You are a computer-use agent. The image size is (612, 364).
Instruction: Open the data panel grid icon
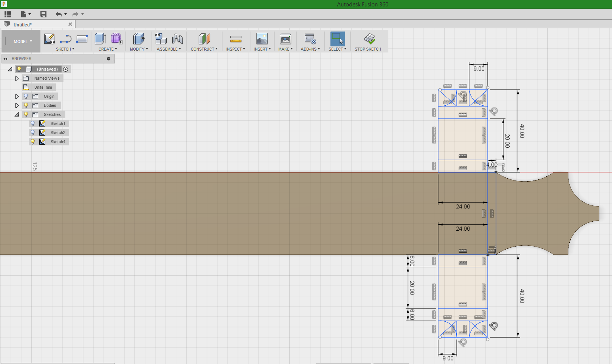click(x=8, y=14)
